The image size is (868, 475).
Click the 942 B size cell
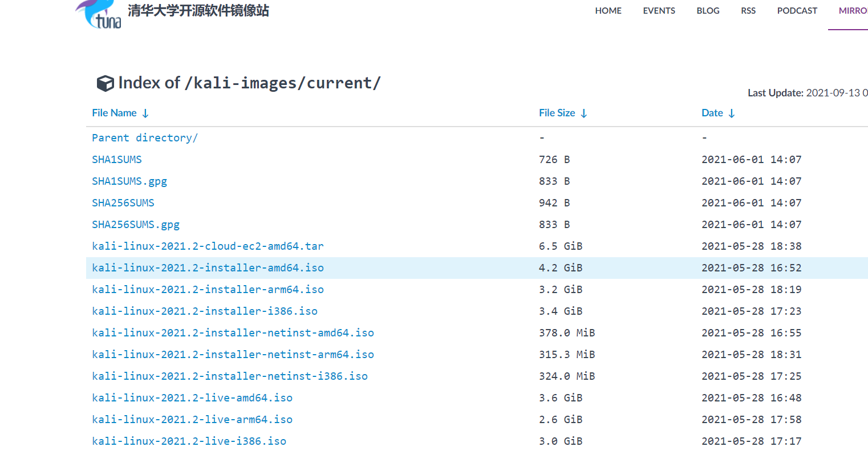pyautogui.click(x=554, y=203)
